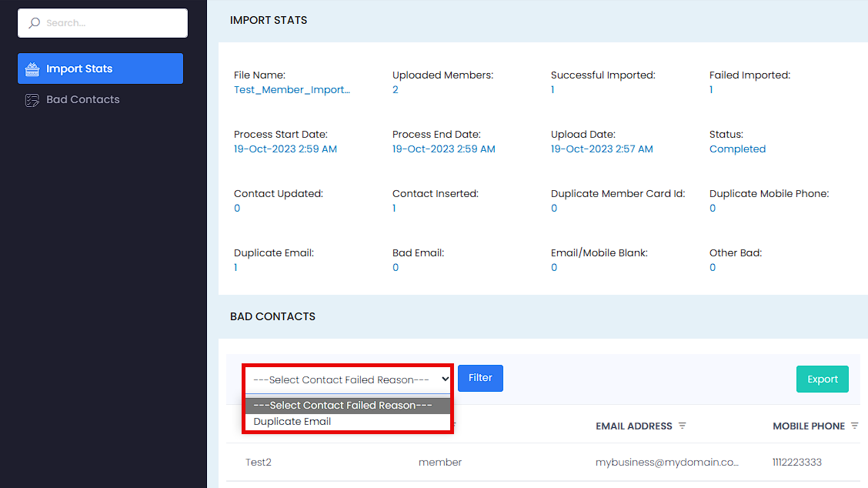The height and width of the screenshot is (488, 868).
Task: Click the Process End Date value
Action: click(443, 149)
